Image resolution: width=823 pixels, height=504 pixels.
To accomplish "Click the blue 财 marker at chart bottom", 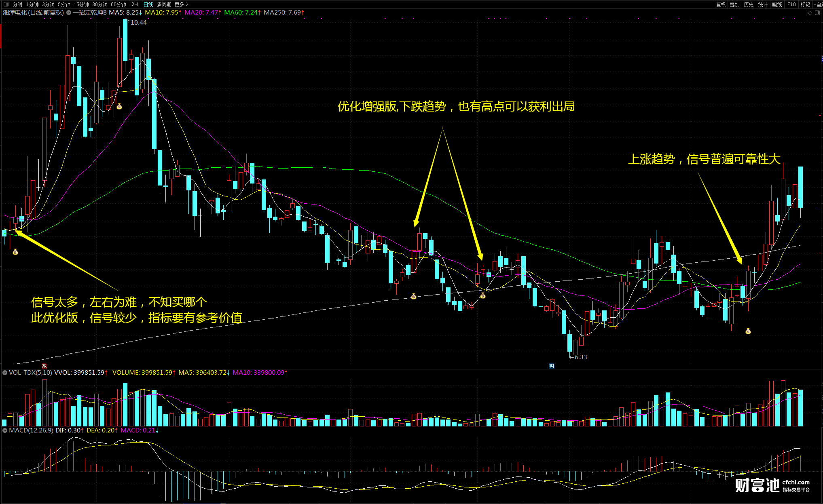I will [x=552, y=366].
